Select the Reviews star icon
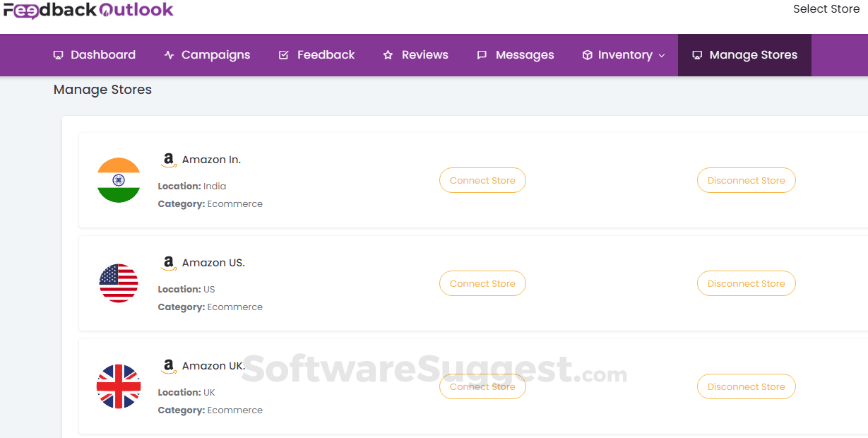This screenshot has width=868, height=438. tap(386, 54)
